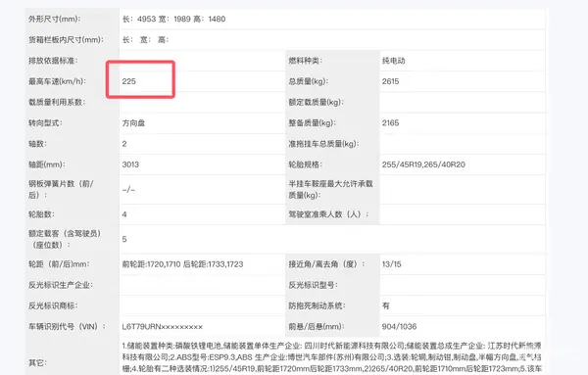The width and height of the screenshot is (588, 375).
Task: Select the steering value 方向盘
Action: [x=133, y=122]
